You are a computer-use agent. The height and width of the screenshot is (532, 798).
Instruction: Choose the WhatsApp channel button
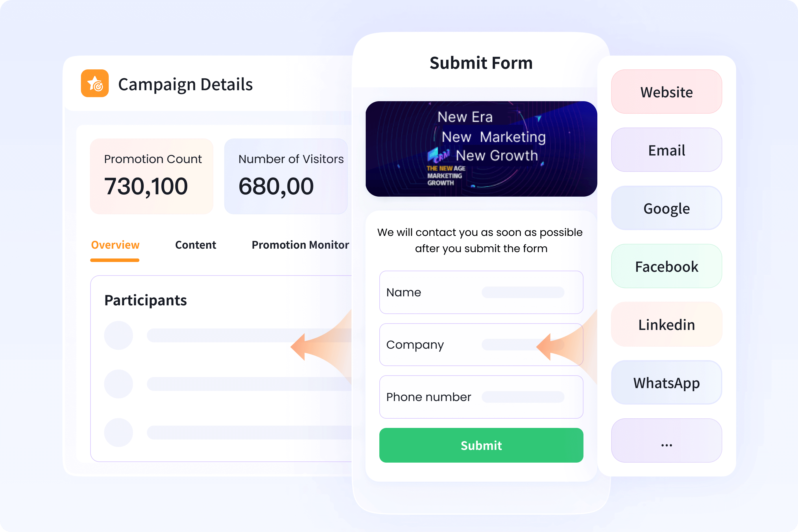[666, 383]
